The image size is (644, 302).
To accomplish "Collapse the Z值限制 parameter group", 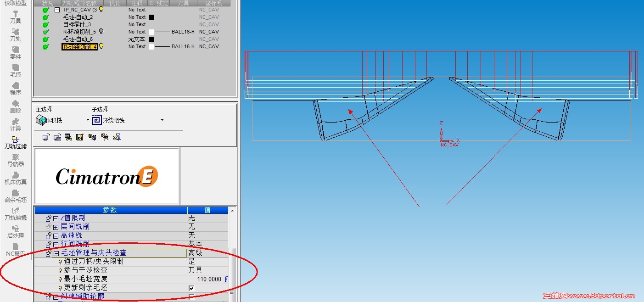I will coord(56,218).
